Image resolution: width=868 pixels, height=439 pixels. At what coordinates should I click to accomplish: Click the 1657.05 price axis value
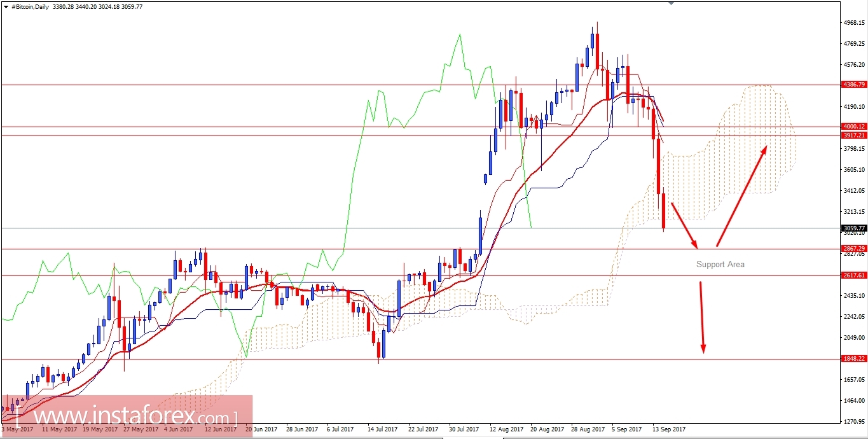(854, 380)
